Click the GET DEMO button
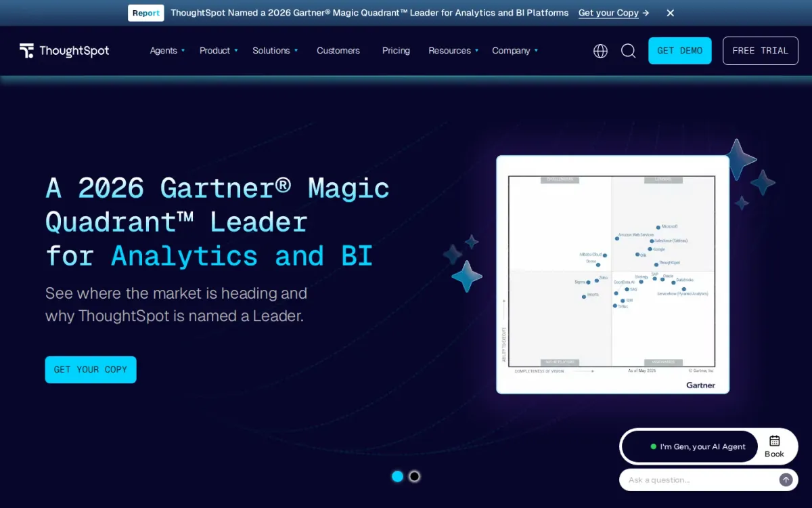This screenshot has height=508, width=812. tap(680, 51)
